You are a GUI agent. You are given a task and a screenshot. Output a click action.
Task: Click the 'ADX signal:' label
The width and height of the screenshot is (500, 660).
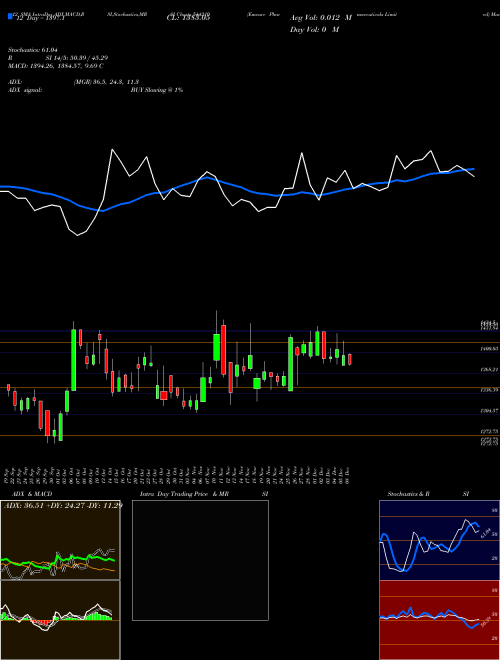pos(25,90)
